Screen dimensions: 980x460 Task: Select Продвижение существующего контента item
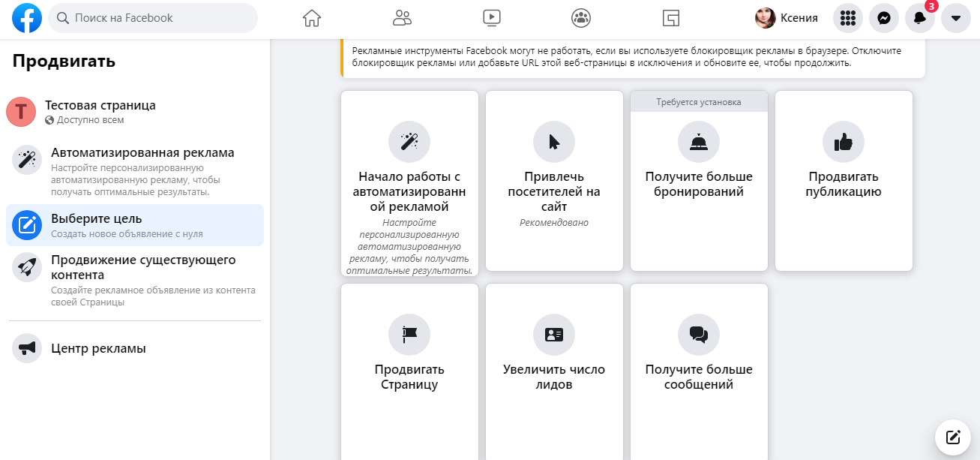point(135,281)
